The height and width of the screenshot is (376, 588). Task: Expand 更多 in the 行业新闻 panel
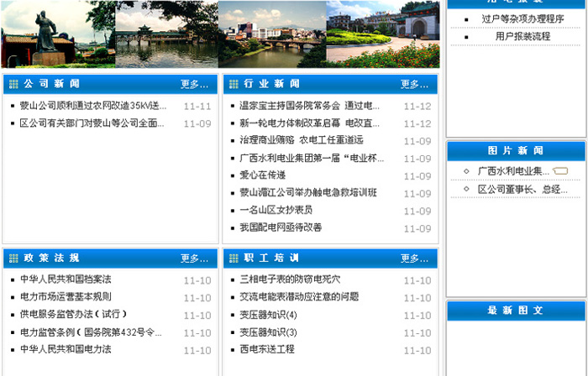(414, 84)
